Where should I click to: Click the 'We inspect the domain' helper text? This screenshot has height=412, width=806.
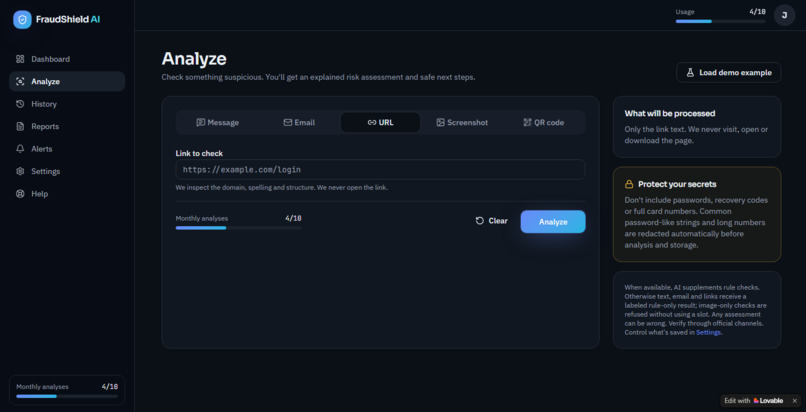point(282,188)
